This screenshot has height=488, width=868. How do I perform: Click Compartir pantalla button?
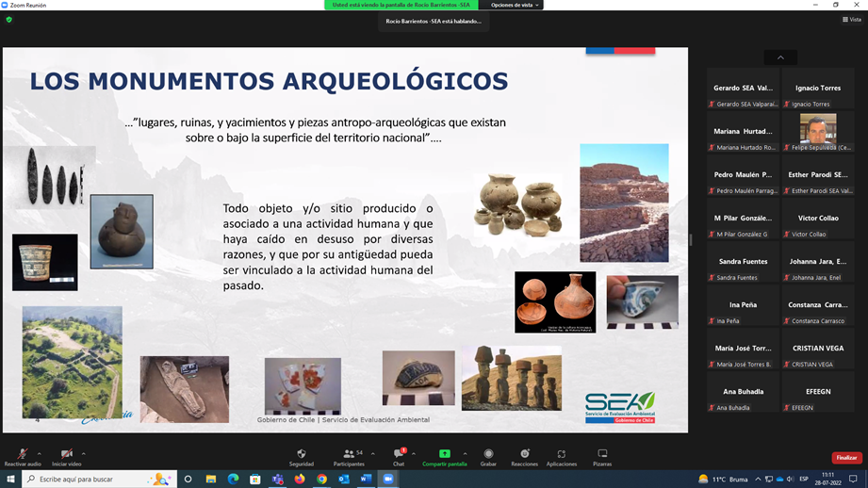pyautogui.click(x=444, y=455)
